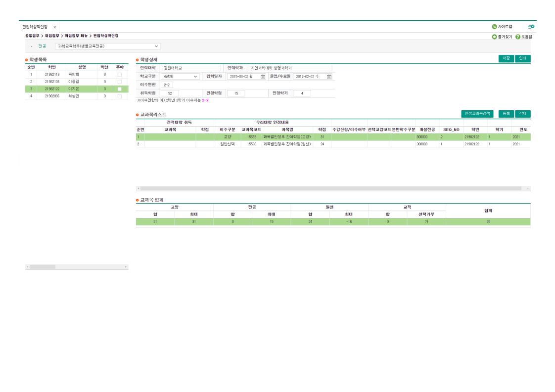Switch to the 편입학성적인정 tab
Image resolution: width=555 pixels, height=392 pixels.
35,27
